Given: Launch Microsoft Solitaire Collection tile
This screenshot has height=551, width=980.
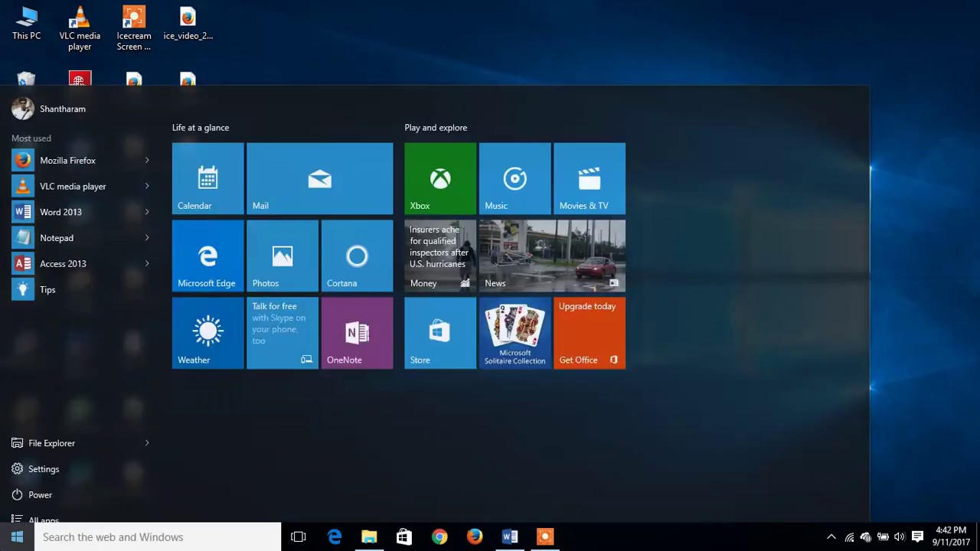Looking at the screenshot, I should tap(514, 334).
